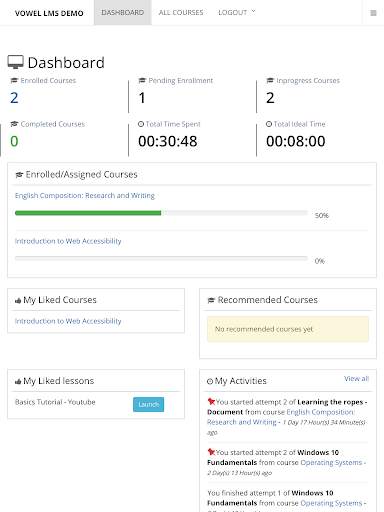Click the pending enrollment count 1

142,98
